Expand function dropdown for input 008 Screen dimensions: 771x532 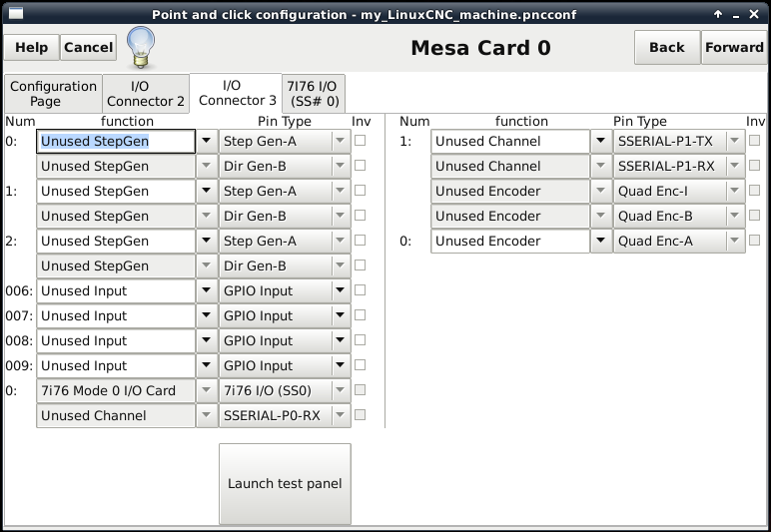[x=207, y=341]
